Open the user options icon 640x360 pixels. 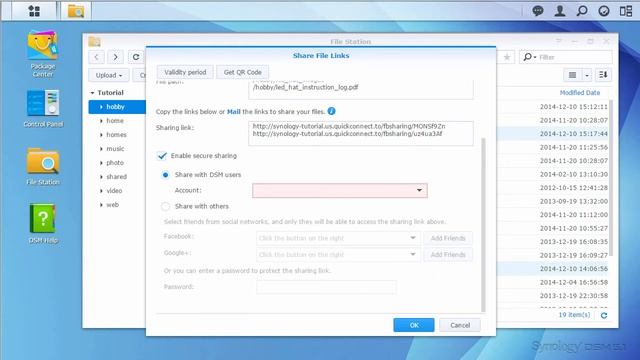(x=560, y=11)
